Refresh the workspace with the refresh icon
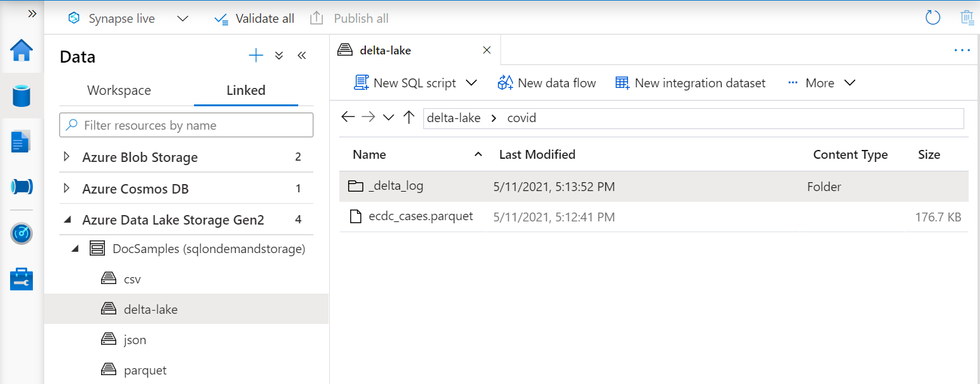 tap(933, 18)
